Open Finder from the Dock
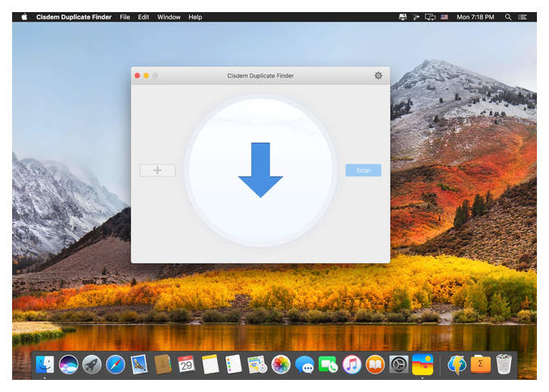Screen dimensions: 549x392 click(x=45, y=365)
